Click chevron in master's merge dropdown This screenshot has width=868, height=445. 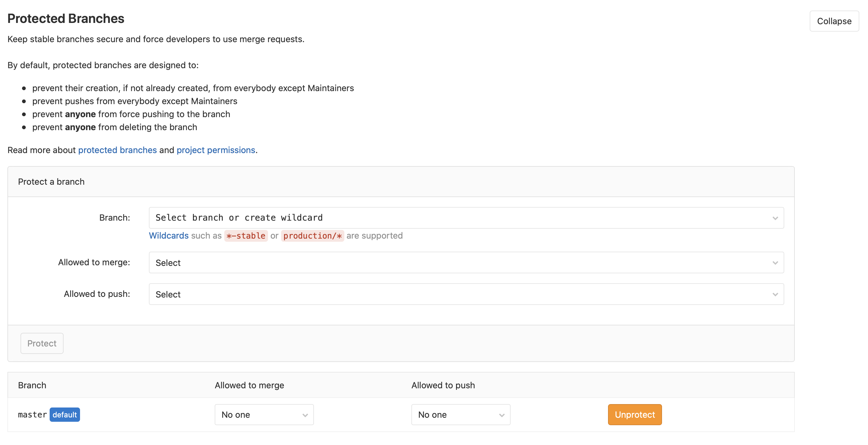(x=305, y=415)
